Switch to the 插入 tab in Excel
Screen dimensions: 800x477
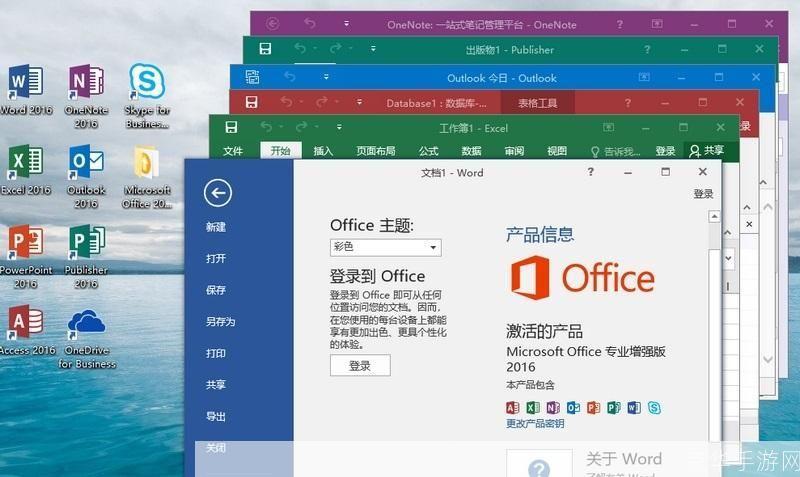pos(323,151)
